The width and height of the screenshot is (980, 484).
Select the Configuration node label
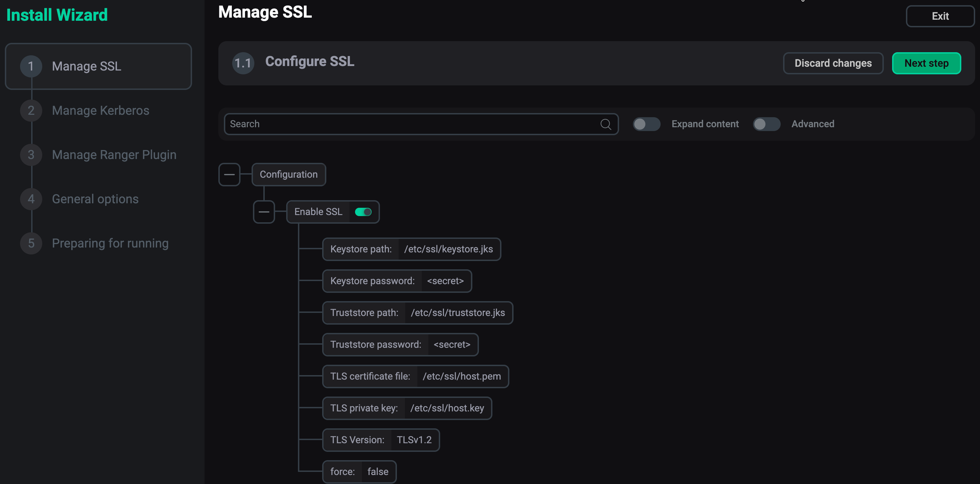(289, 175)
